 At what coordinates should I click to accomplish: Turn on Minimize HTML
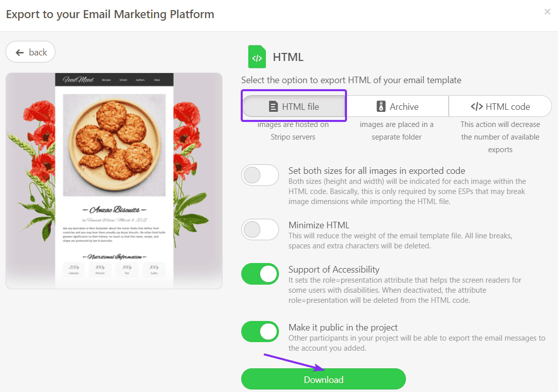260,229
